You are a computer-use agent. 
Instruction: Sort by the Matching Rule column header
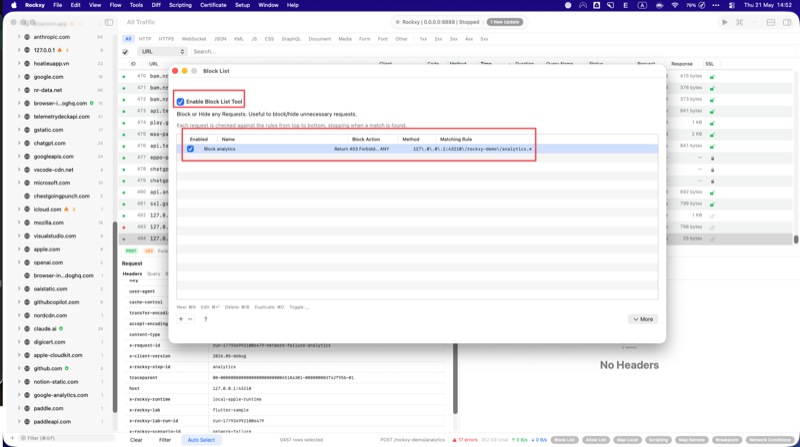coord(456,139)
